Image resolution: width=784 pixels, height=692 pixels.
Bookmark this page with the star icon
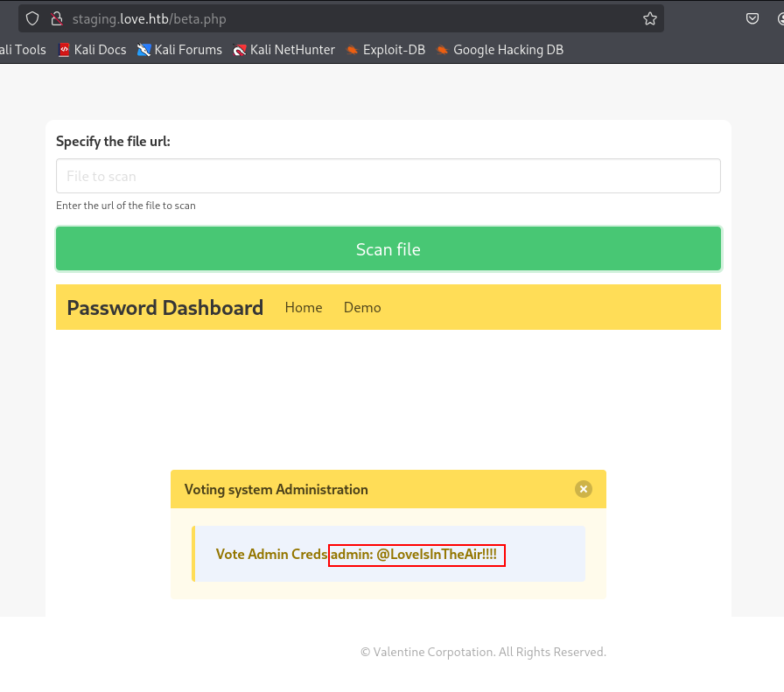[649, 19]
